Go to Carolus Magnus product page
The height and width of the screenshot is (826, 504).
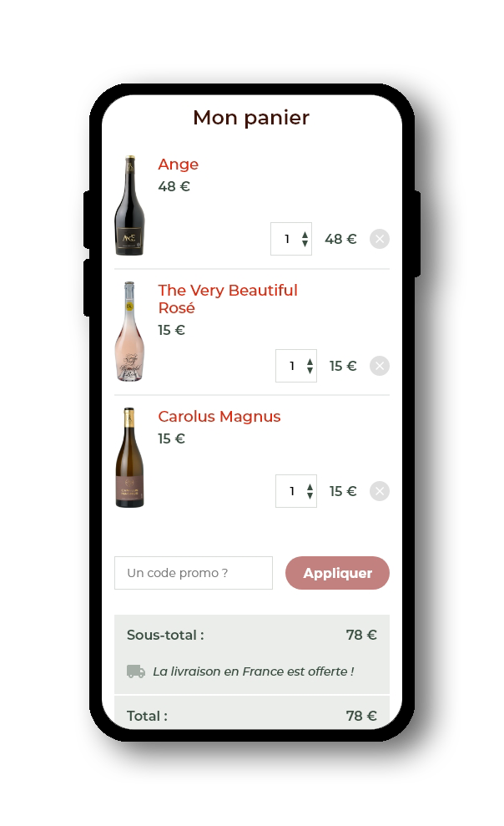point(219,417)
